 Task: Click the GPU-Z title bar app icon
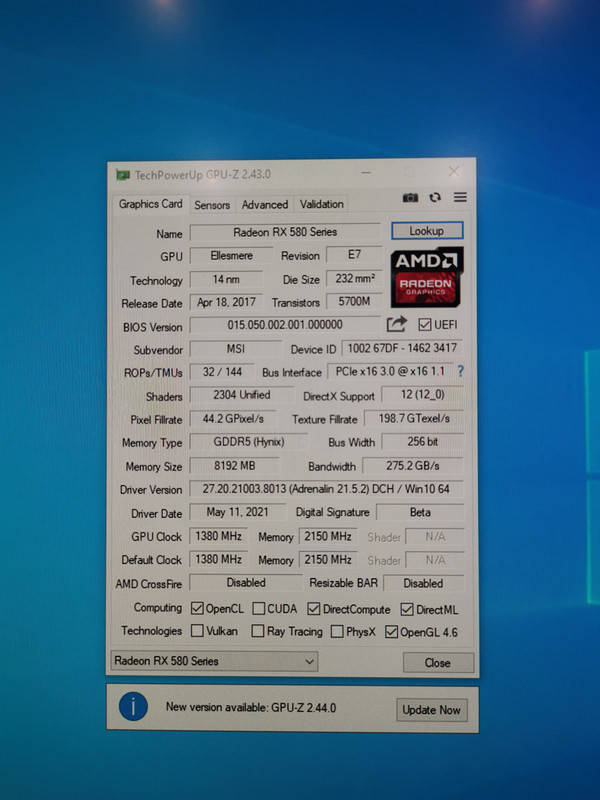tap(122, 175)
